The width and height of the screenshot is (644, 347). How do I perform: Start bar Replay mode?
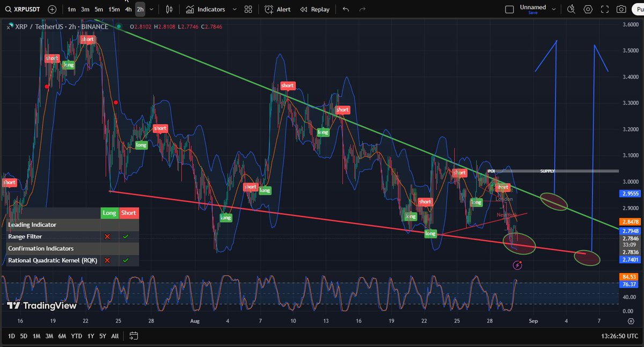pos(314,9)
